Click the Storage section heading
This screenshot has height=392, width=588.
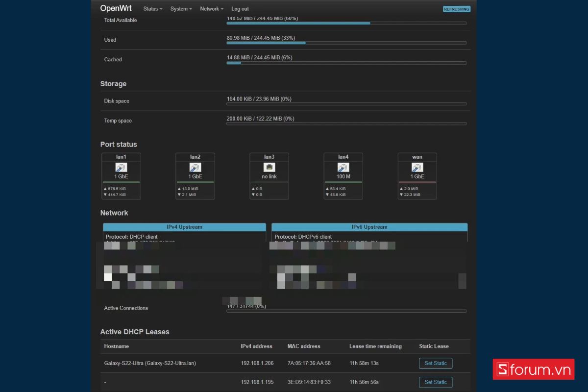113,84
